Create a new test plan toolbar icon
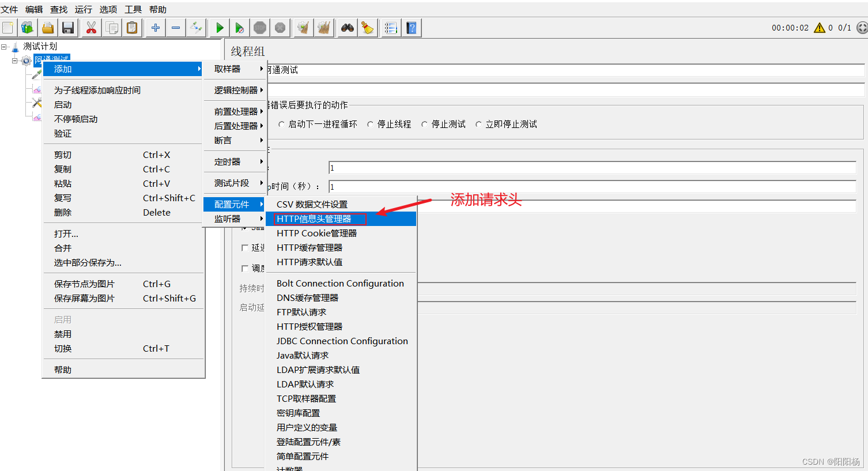Screen dimensions: 868x471 [x=8, y=28]
